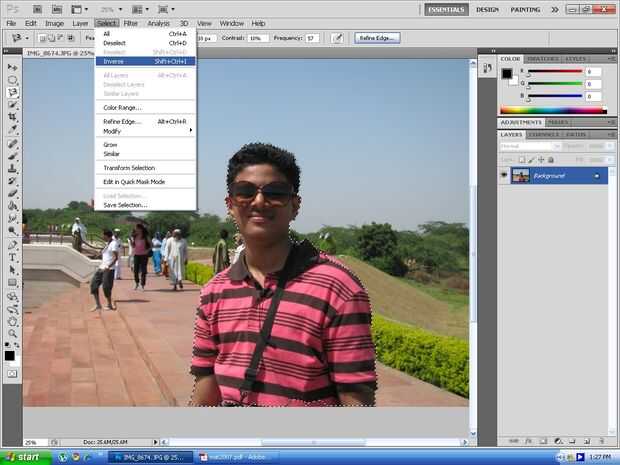
Task: Switch to Design workspace
Action: tap(487, 9)
